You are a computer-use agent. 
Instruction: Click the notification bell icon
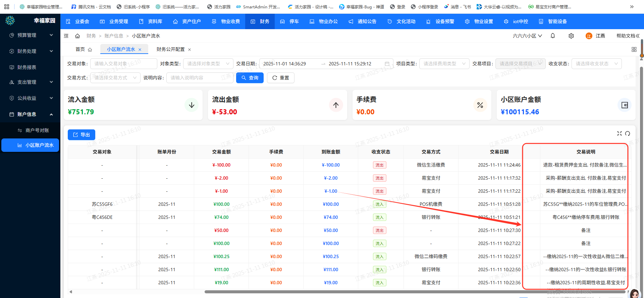click(553, 36)
